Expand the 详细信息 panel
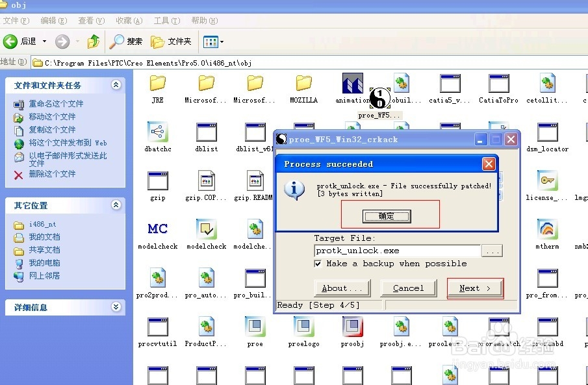This screenshot has width=588, height=385. pyautogui.click(x=116, y=307)
